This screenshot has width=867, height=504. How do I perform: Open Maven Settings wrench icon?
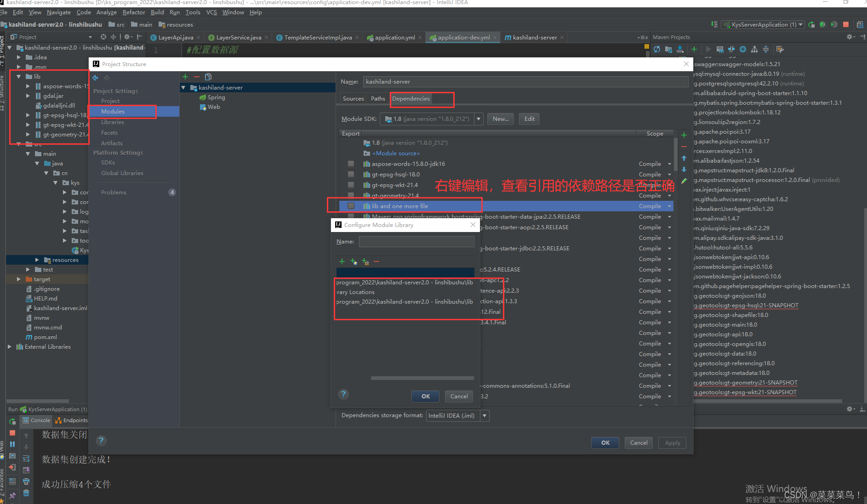(x=780, y=49)
